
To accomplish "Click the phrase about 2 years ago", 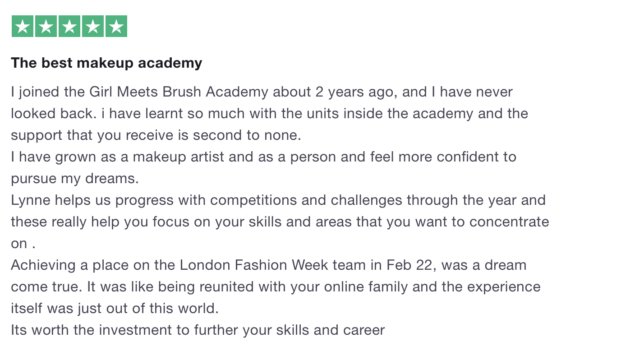I will (334, 92).
